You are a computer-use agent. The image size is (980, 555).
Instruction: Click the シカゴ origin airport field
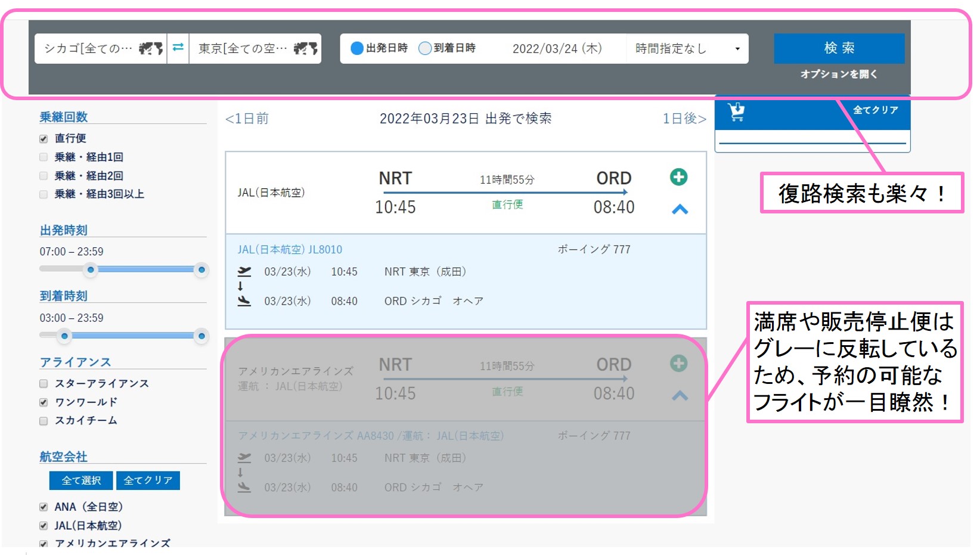point(101,48)
